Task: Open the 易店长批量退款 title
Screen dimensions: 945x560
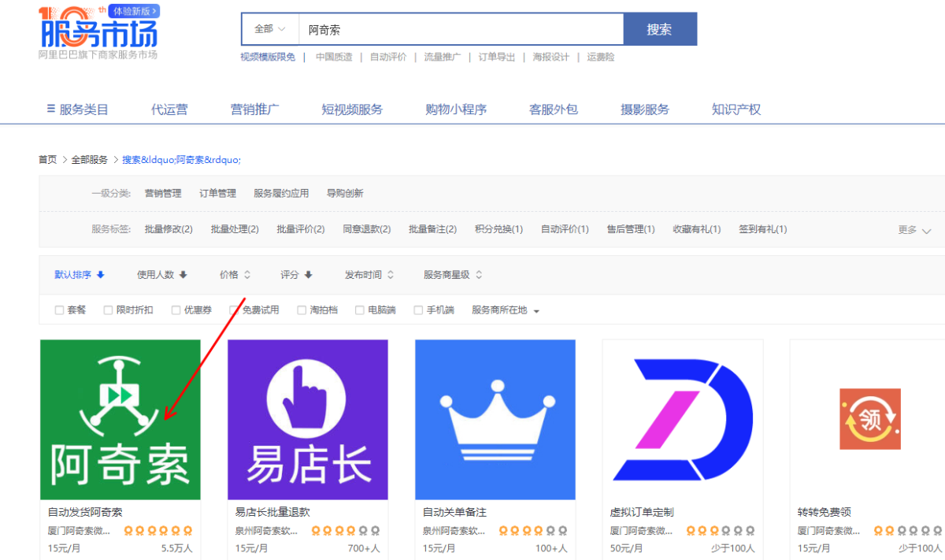Action: point(272,512)
